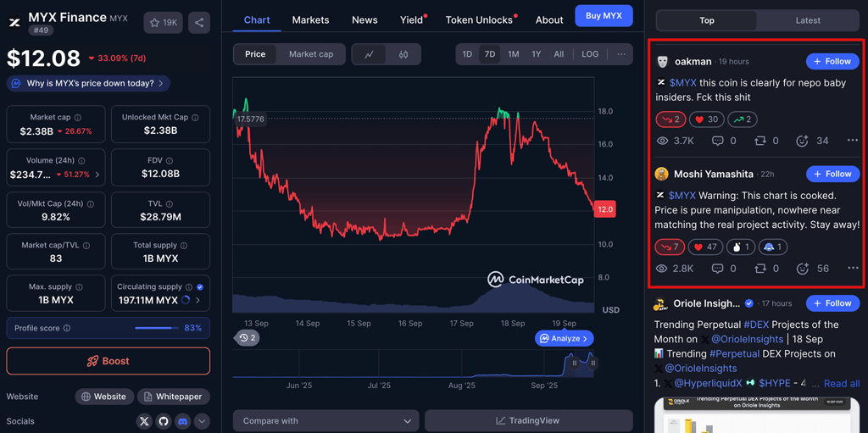
Task: Open the GitHub social link
Action: coord(164,421)
